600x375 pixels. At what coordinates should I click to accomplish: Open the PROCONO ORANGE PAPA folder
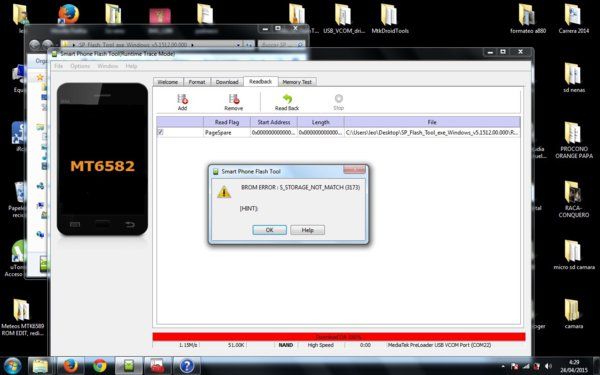[574, 140]
